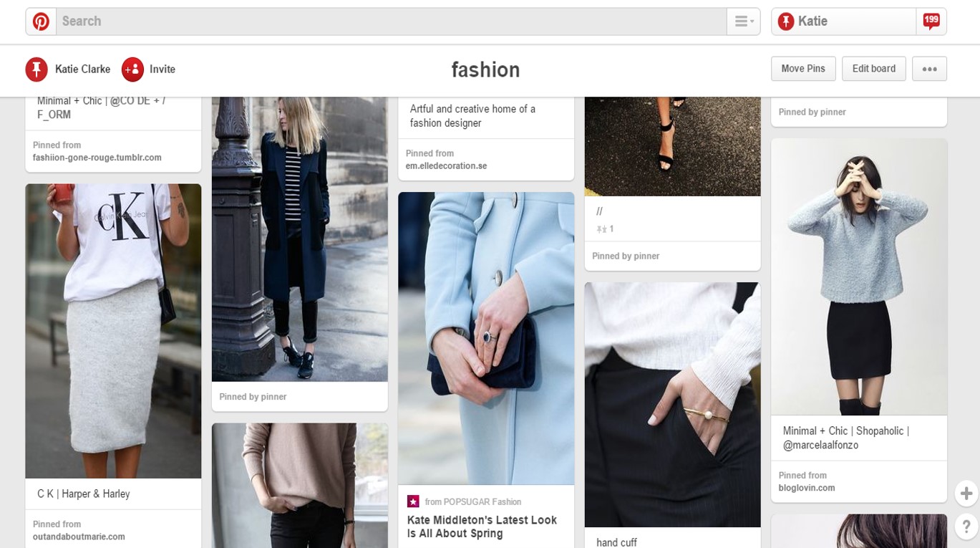Click the Katie profile pin icon
This screenshot has height=548, width=980.
pos(786,21)
